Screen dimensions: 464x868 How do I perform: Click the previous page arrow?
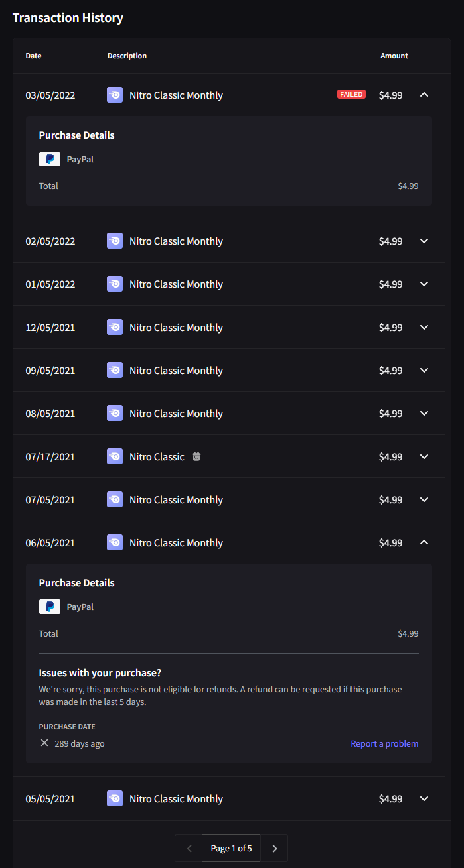tap(189, 847)
